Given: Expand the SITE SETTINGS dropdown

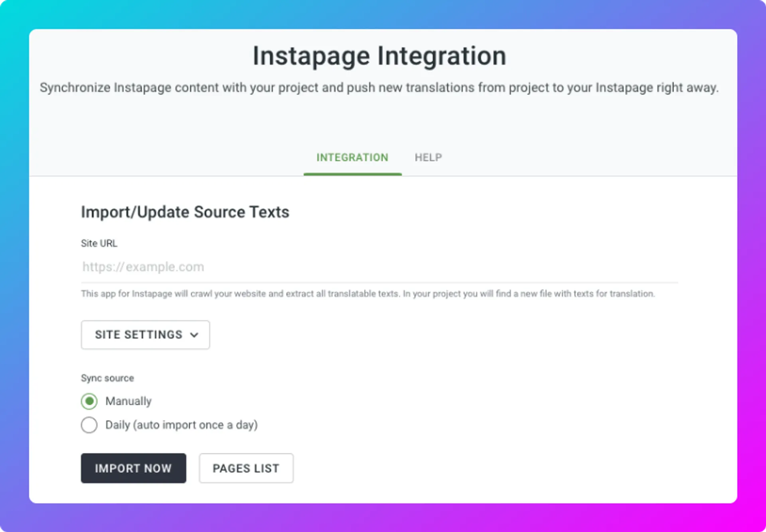Looking at the screenshot, I should (146, 335).
